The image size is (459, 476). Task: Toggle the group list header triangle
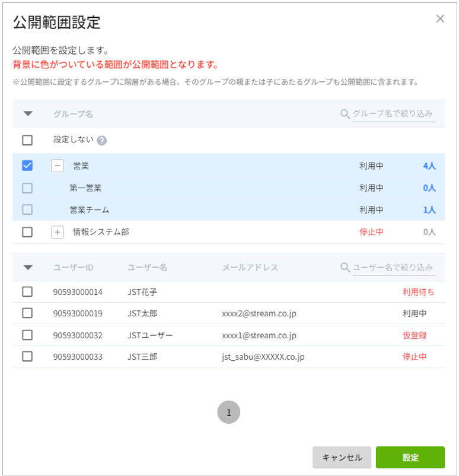[28, 113]
